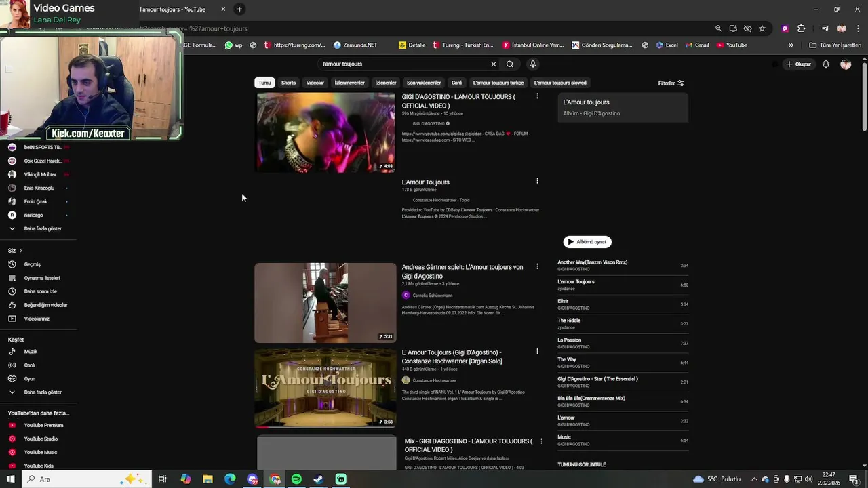Open options for GIGI D'AGOSTINO official video
This screenshot has height=488, width=868.
537,97
